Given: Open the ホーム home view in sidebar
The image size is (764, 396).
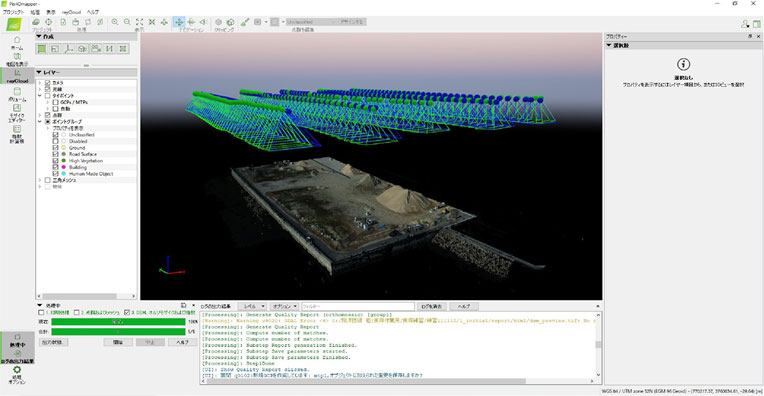Looking at the screenshot, I should pyautogui.click(x=17, y=43).
